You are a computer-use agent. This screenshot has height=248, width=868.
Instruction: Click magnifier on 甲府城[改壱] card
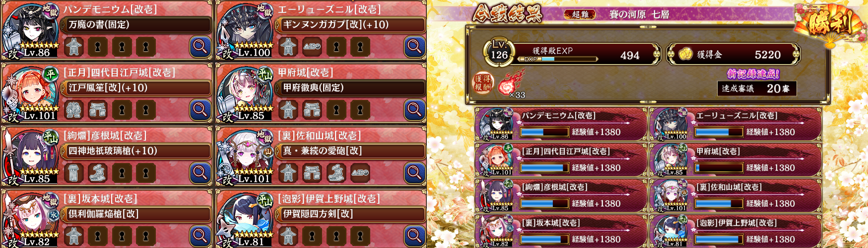(414, 110)
